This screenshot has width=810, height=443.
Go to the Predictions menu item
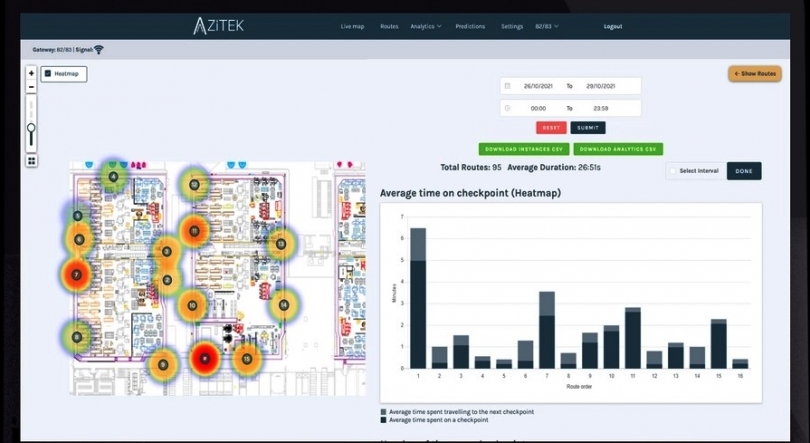pos(470,26)
